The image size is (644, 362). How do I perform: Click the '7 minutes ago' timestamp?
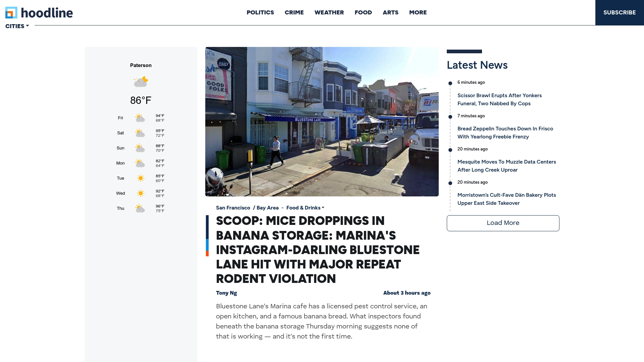coord(471,116)
